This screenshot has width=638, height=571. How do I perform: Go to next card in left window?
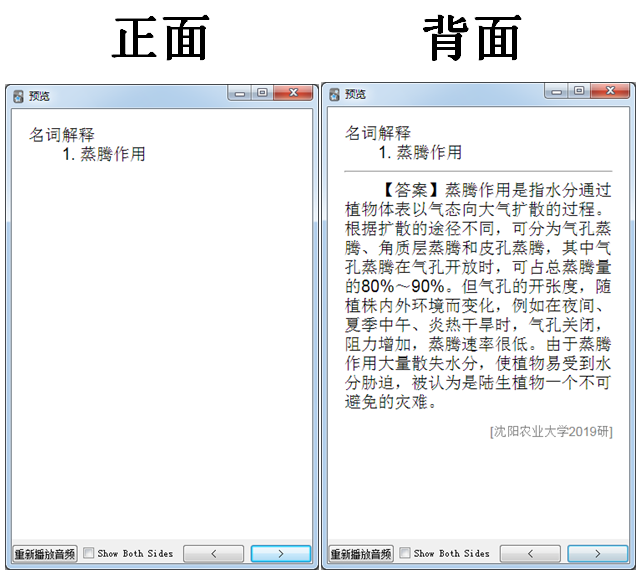(281, 553)
